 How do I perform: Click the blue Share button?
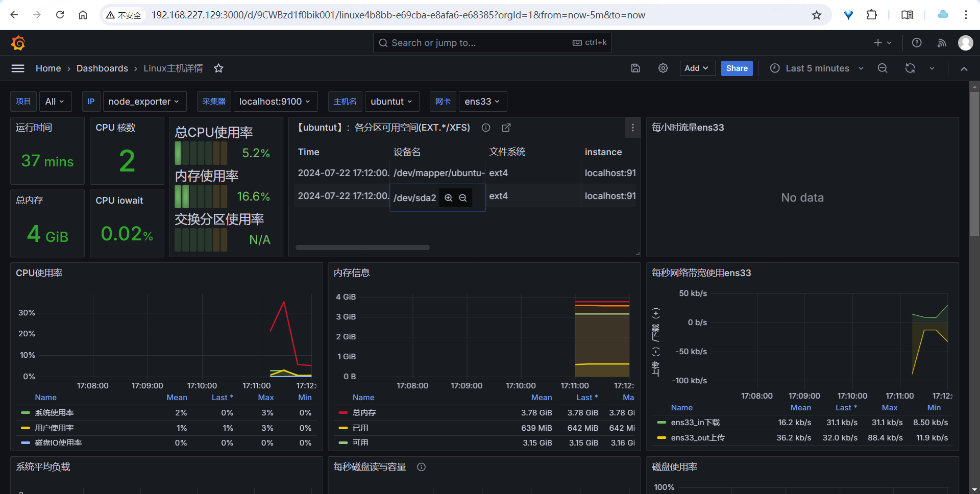(737, 68)
